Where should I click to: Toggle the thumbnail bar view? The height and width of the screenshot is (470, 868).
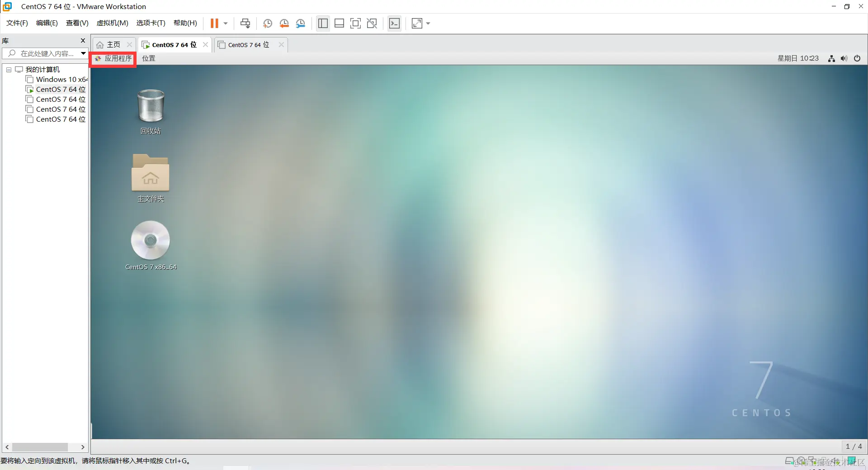[x=339, y=23]
